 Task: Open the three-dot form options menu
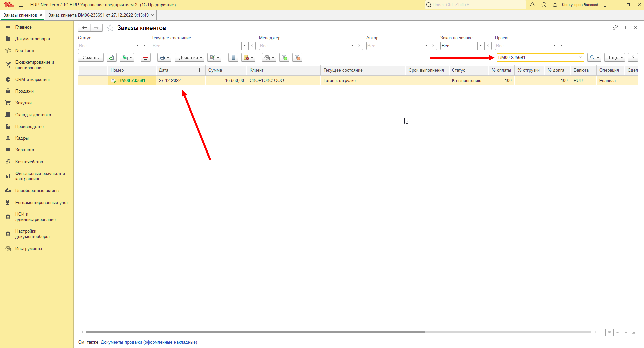point(625,28)
